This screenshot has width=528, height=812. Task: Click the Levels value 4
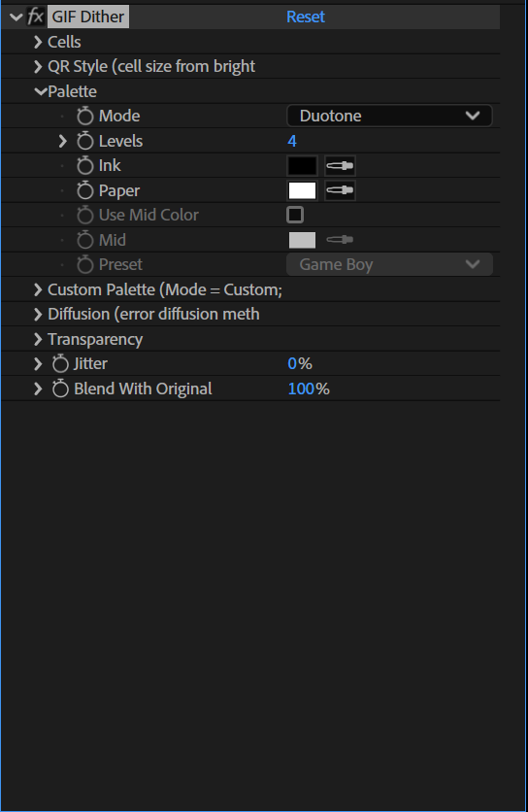click(292, 141)
